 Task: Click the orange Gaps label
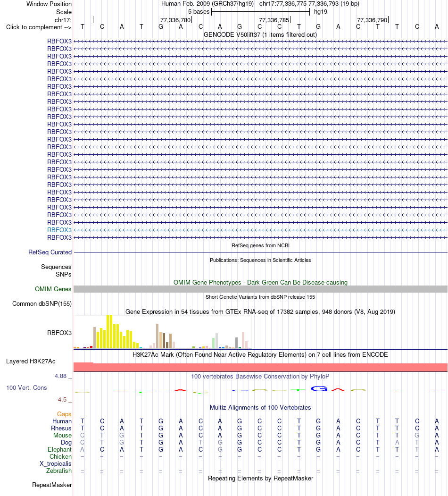[x=64, y=414]
